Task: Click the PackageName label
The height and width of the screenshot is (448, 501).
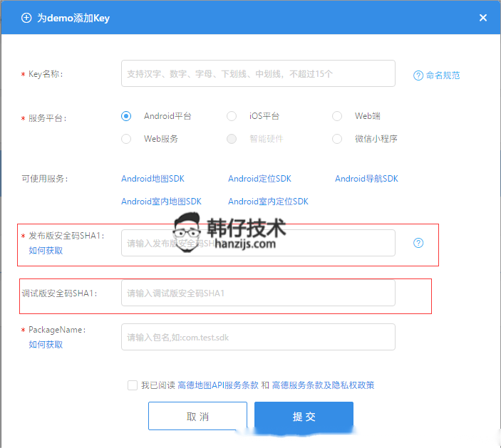Action: click(57, 330)
